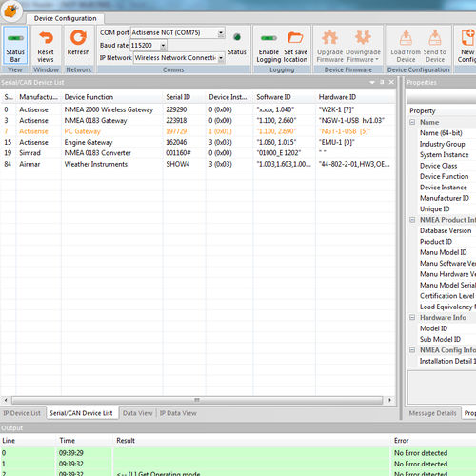Select Manufacturer ID property
Screen dimensions: 476x476
pyautogui.click(x=445, y=198)
